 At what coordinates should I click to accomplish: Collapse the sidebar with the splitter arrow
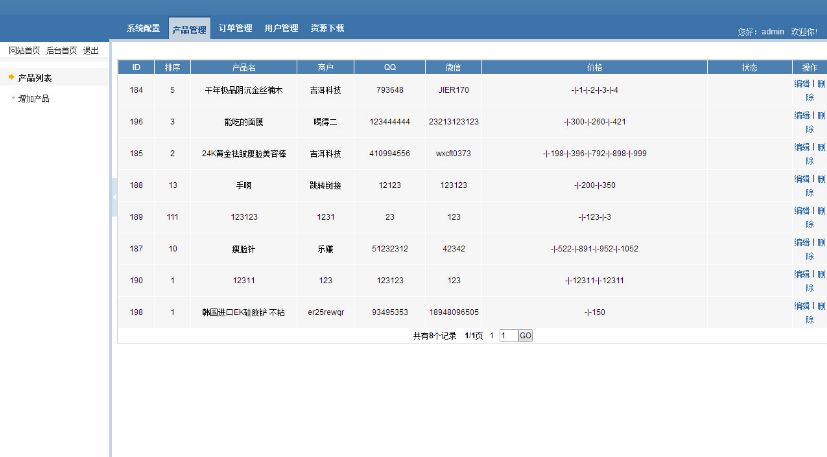coord(114,197)
